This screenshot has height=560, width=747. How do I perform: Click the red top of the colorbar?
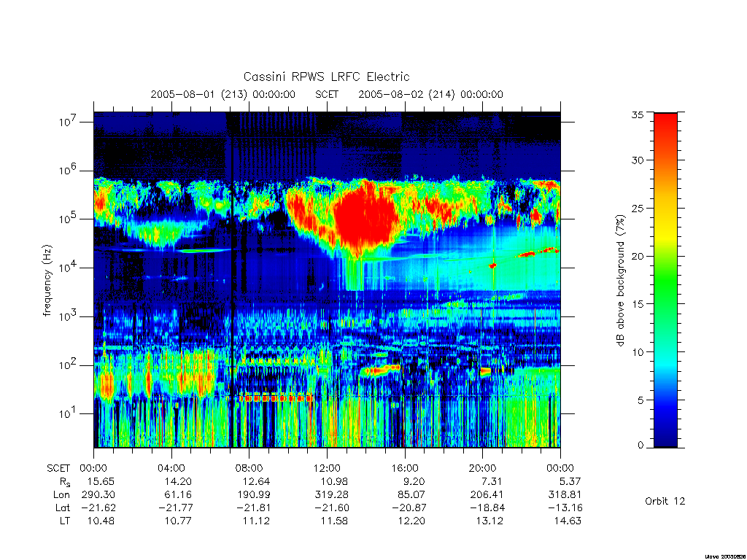665,125
